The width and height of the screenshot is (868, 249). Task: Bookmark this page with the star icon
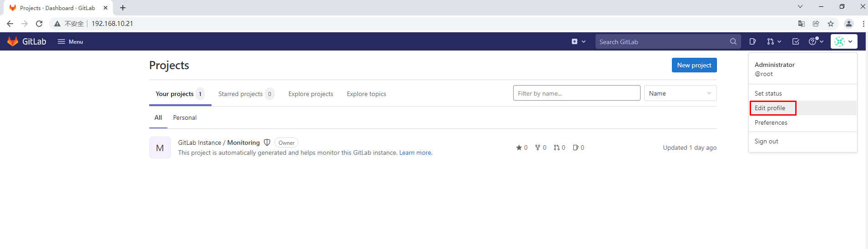tap(831, 24)
